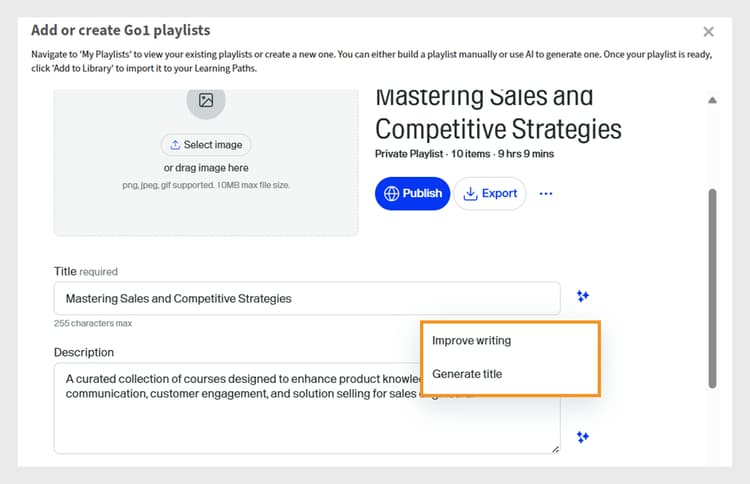Click the scrollbar up arrow in dialog

pyautogui.click(x=712, y=101)
